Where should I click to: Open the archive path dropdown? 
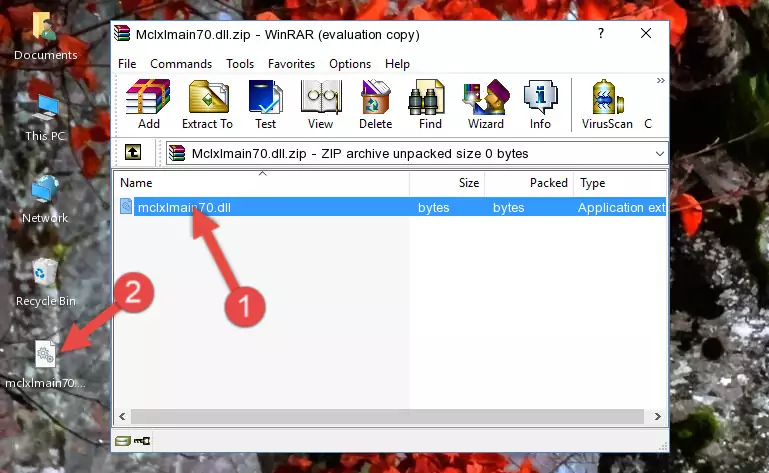660,154
